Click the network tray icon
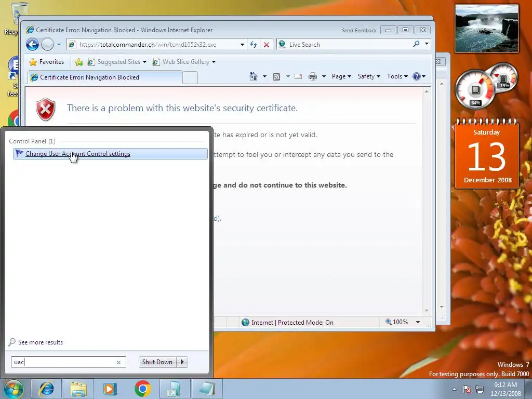 tap(480, 389)
